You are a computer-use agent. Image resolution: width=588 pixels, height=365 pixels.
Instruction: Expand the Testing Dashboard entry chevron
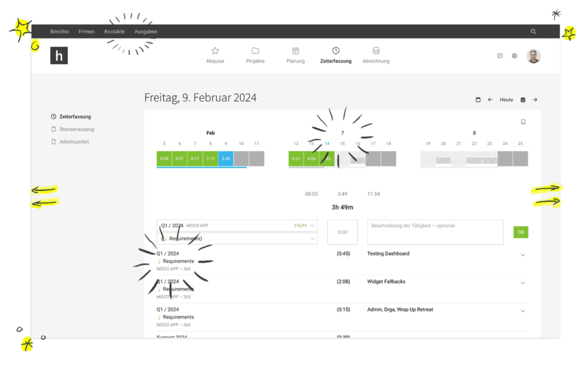tap(523, 255)
